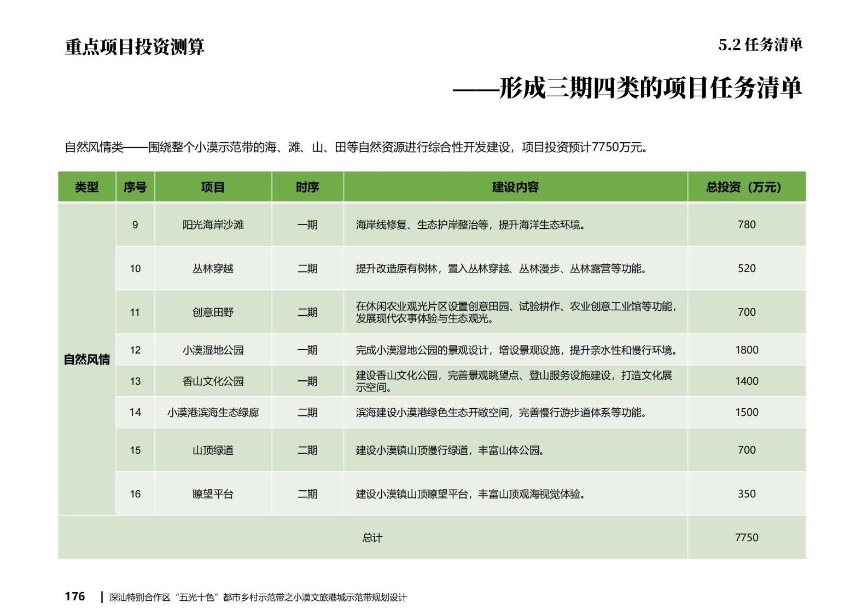
Task: Click investment value 780
Action: (x=747, y=225)
